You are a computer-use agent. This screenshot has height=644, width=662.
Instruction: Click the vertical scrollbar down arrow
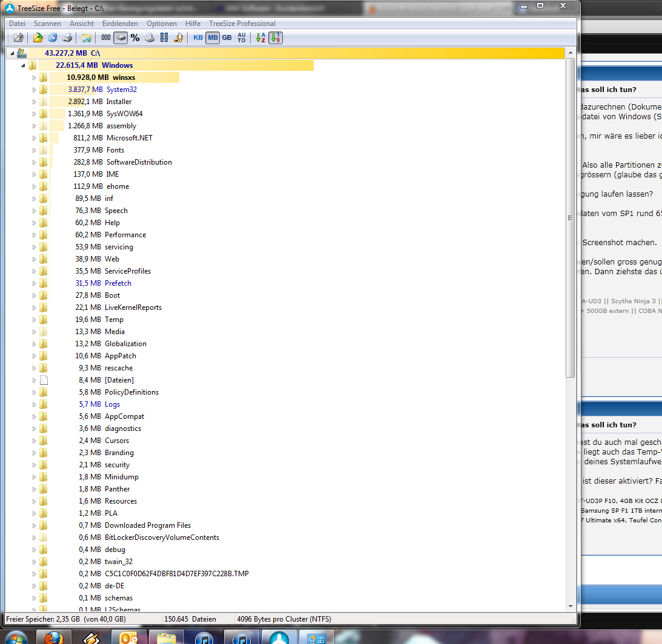click(x=571, y=606)
